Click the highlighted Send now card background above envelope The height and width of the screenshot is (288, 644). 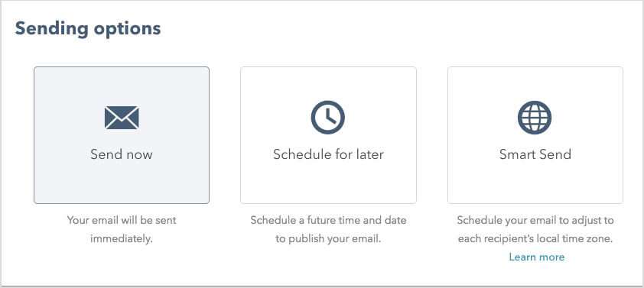click(122, 86)
